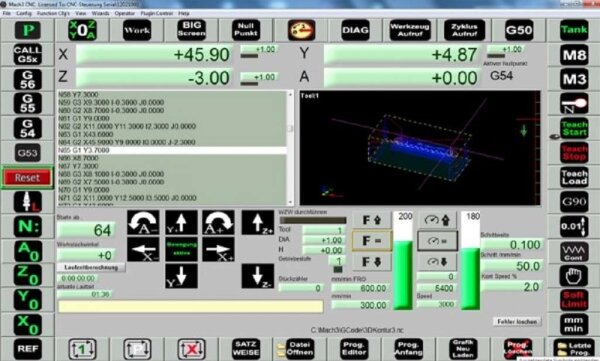Toggle the M3 spindle button
This screenshot has height=361, width=600.
(574, 79)
